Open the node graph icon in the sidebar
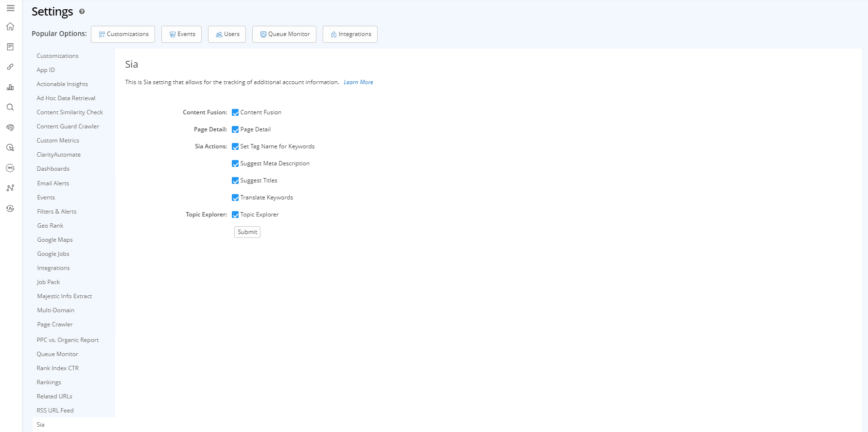Screen dimensions: 868x432 coord(10,188)
